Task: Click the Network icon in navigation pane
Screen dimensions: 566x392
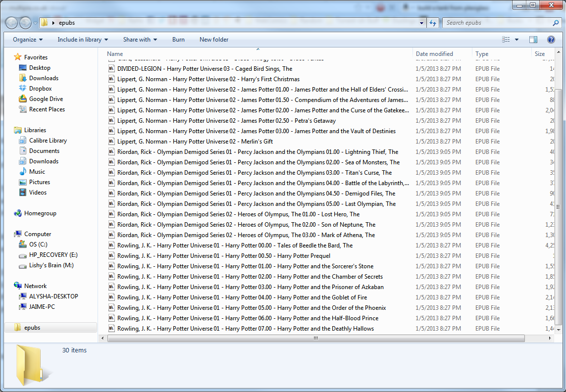Action: click(x=17, y=286)
